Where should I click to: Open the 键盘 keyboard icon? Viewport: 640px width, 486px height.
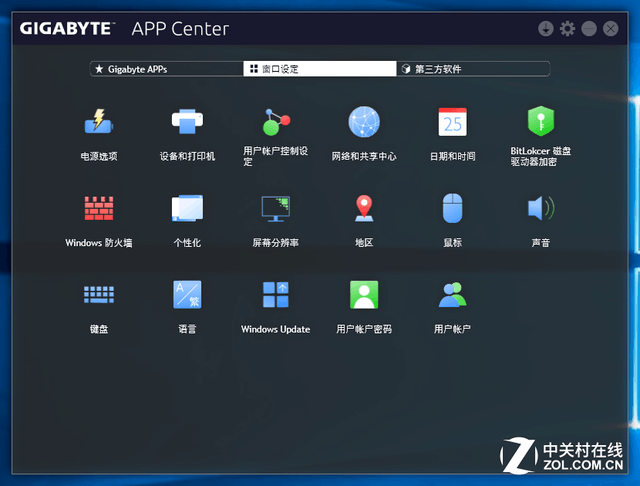point(99,295)
